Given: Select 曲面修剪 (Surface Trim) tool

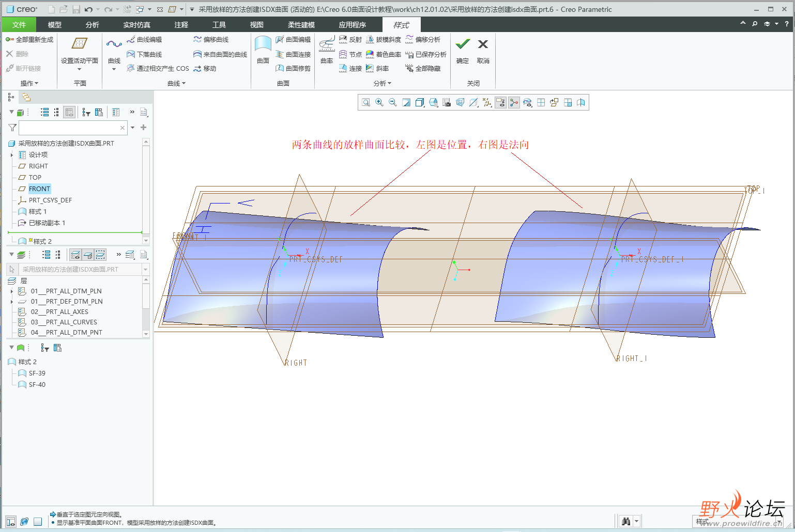Looking at the screenshot, I should pyautogui.click(x=293, y=68).
